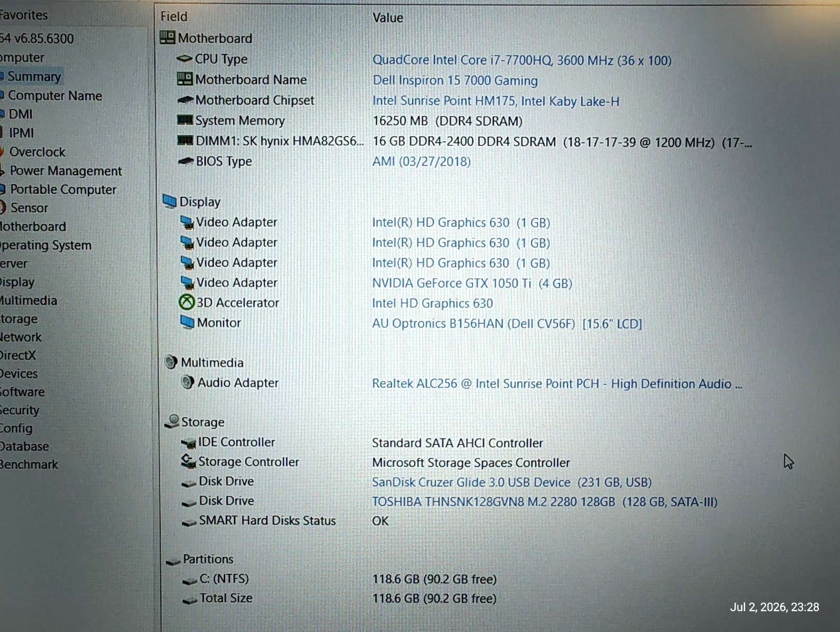The height and width of the screenshot is (632, 840).
Task: Expand the Software category in sidebar
Action: click(23, 392)
